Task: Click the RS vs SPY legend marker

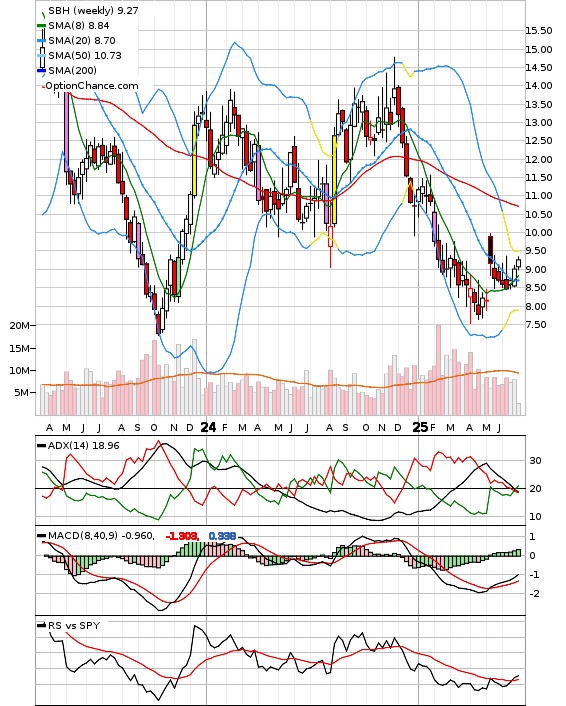Action: pyautogui.click(x=41, y=625)
